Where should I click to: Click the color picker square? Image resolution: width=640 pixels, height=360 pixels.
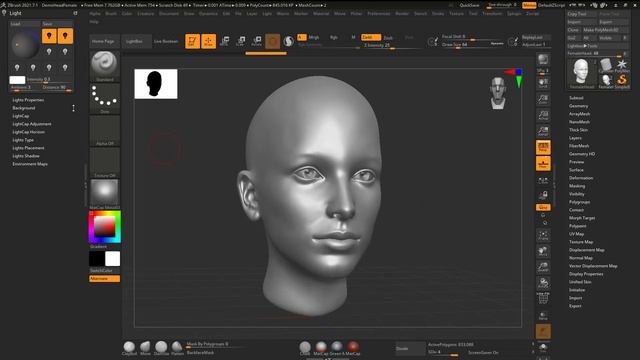point(104,227)
